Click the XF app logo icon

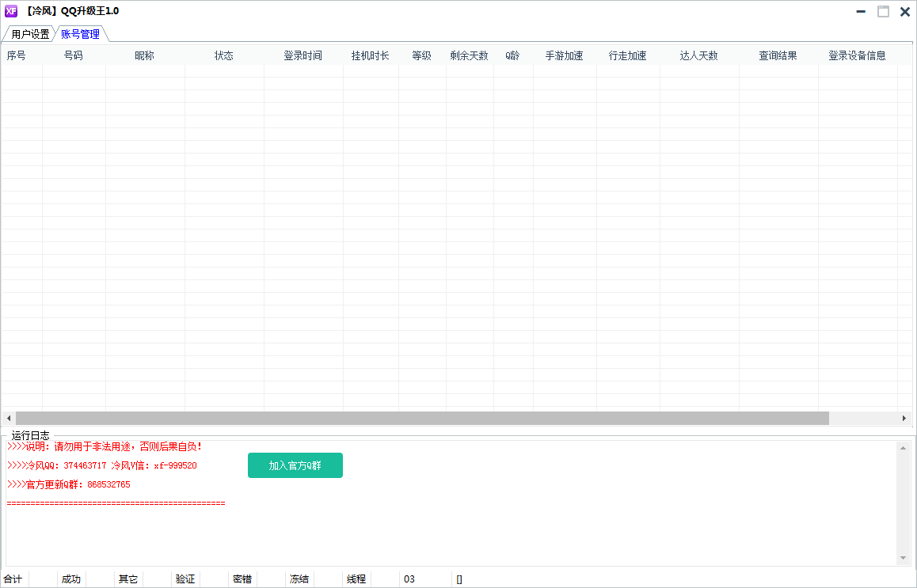[11, 11]
